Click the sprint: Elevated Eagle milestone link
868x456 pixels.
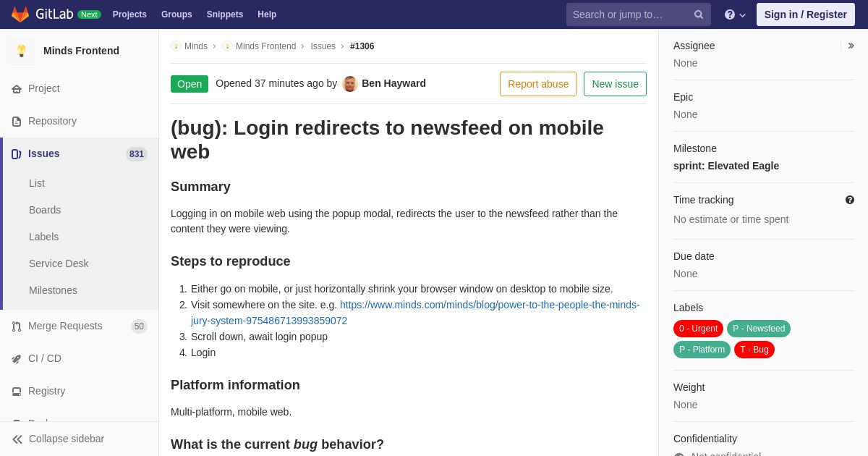pos(726,166)
